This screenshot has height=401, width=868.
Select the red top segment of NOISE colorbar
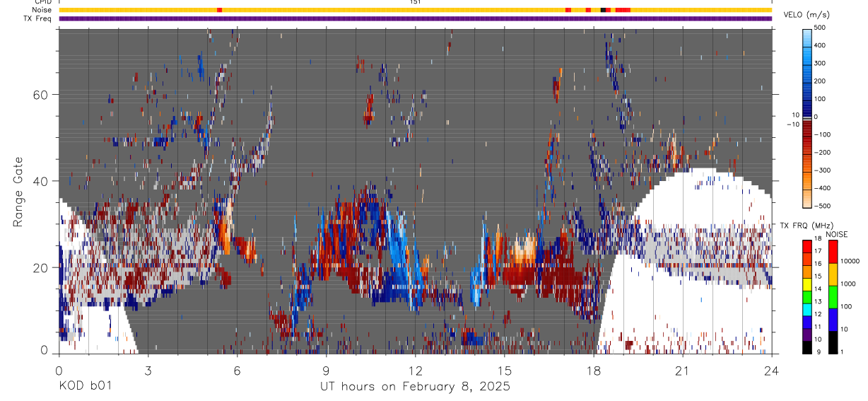point(833,252)
